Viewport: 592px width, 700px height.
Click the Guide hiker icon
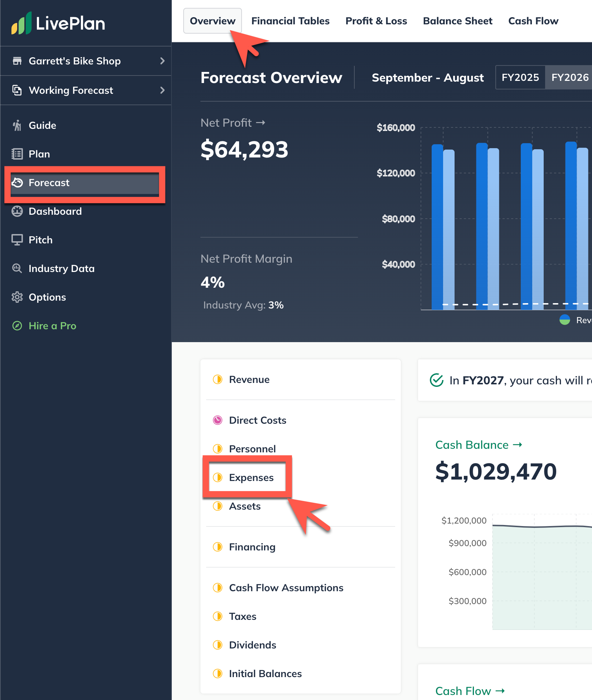17,125
